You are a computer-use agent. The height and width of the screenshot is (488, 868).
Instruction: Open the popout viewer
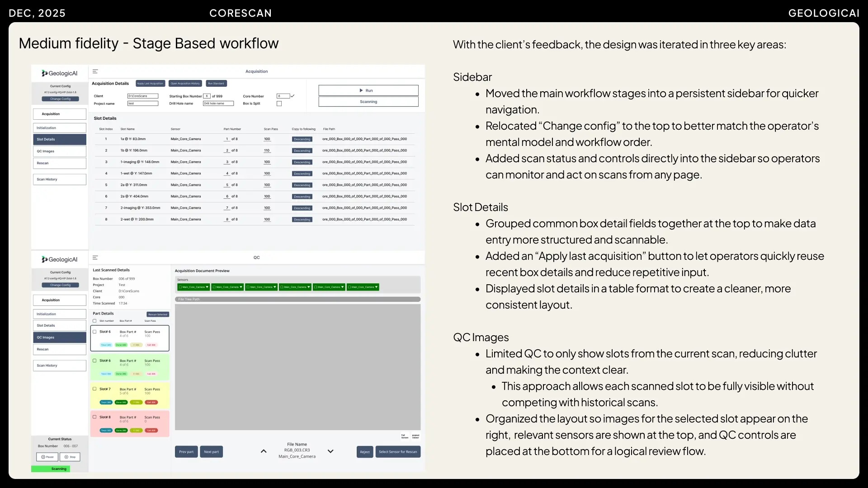point(415,436)
